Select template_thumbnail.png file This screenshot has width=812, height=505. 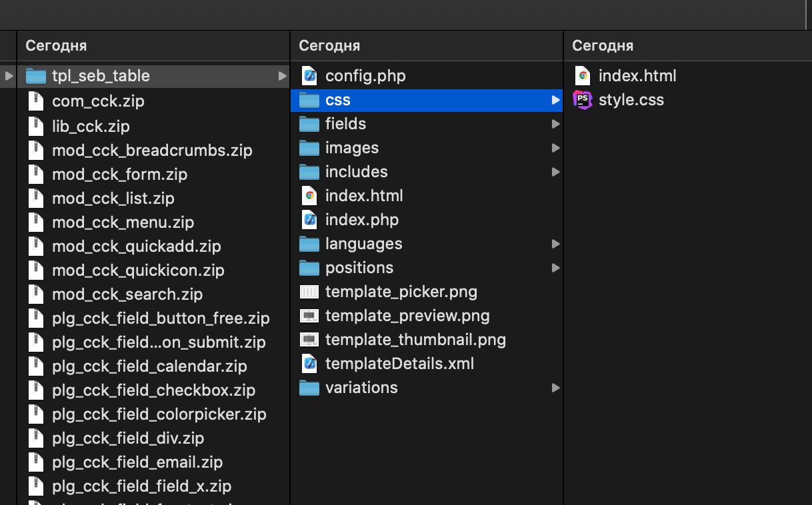415,340
